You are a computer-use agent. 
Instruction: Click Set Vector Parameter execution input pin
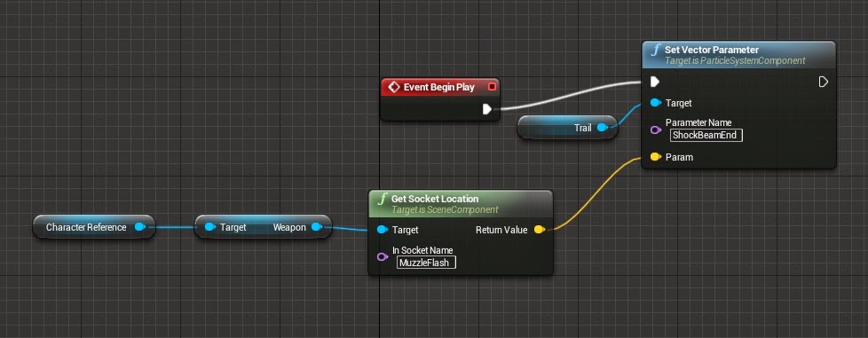click(655, 82)
